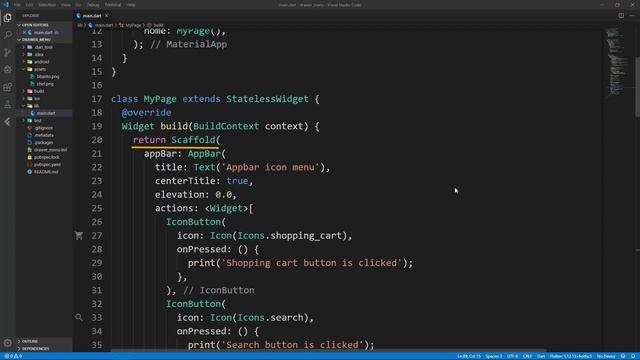Select main.dart under the lib folder
640x360 pixels.
point(44,113)
